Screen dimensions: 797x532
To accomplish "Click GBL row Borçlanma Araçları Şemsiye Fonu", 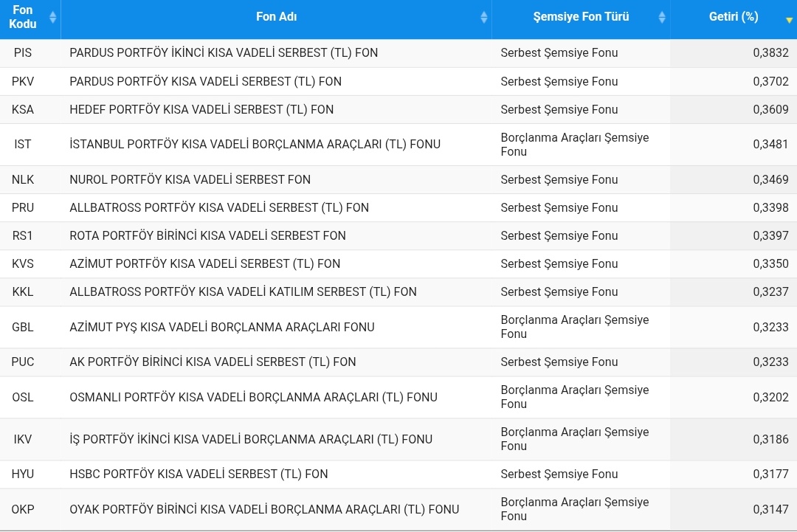I will [575, 327].
